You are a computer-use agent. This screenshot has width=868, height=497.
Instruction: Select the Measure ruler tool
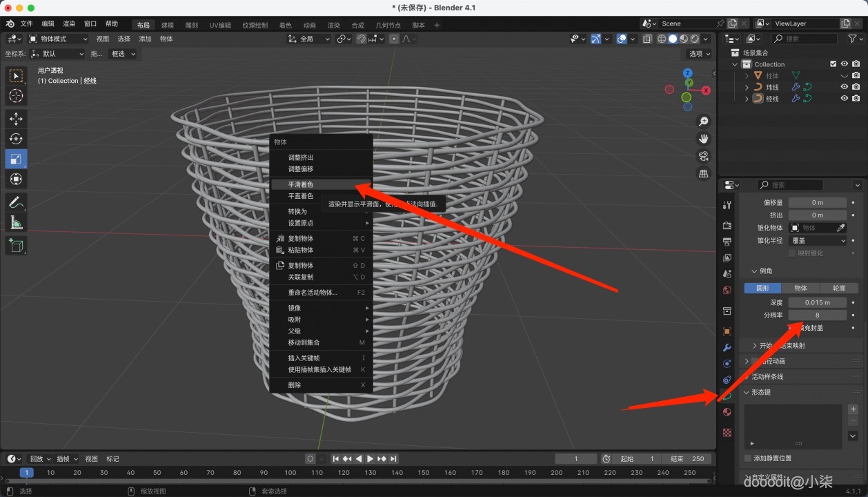point(16,222)
